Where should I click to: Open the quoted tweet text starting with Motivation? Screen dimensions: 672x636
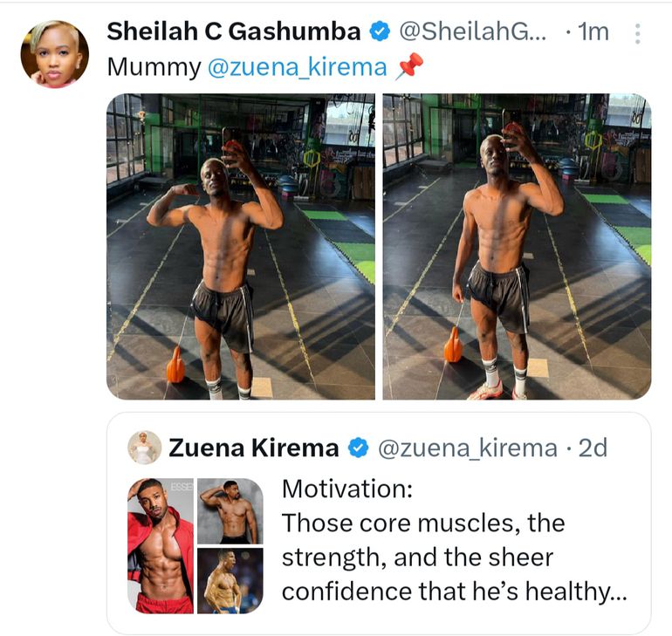click(x=455, y=540)
